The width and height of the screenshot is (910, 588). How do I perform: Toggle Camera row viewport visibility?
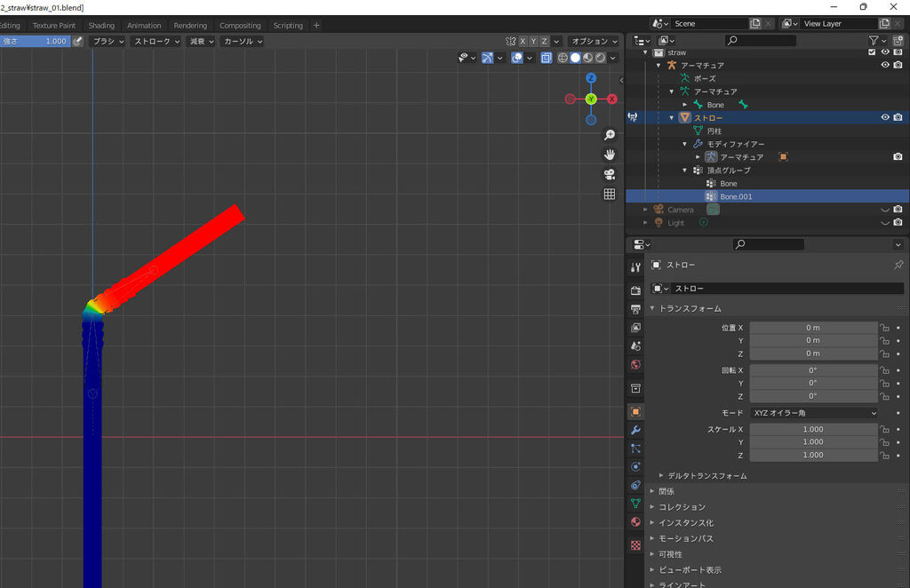point(885,210)
